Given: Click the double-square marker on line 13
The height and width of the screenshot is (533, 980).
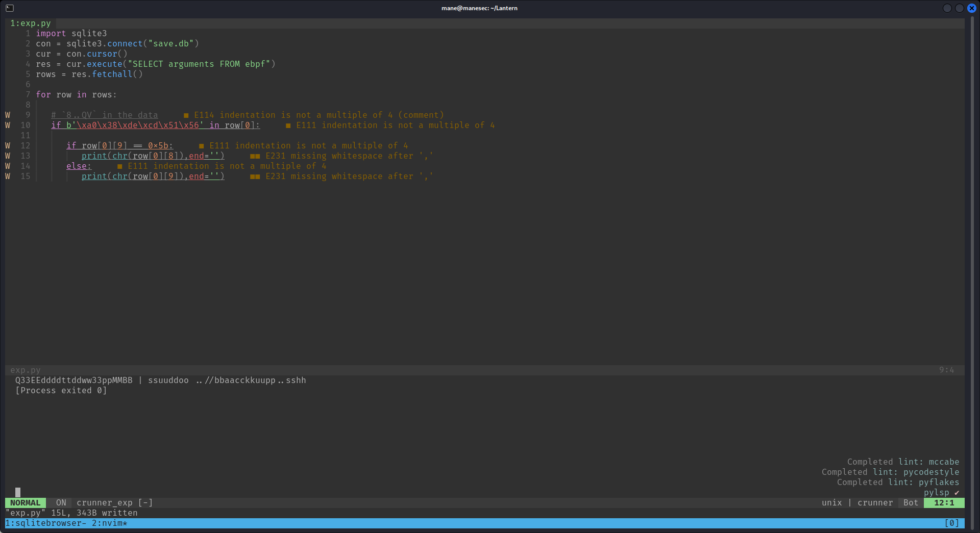Looking at the screenshot, I should pos(255,156).
